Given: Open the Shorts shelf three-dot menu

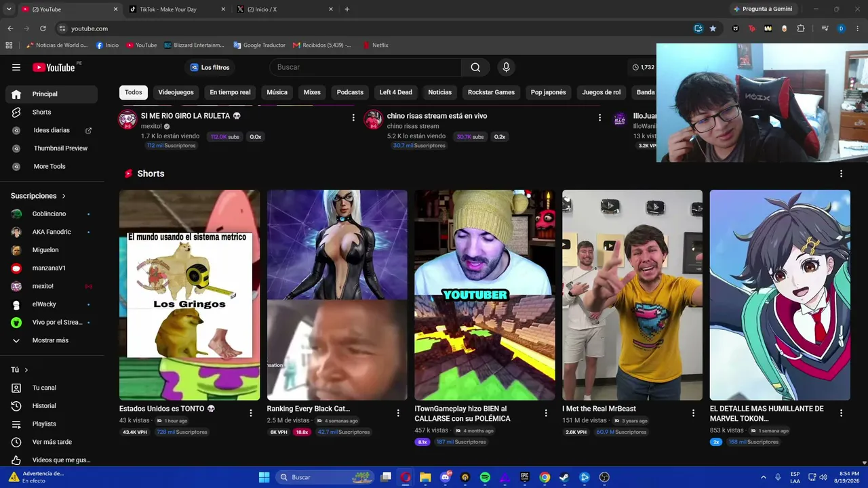Looking at the screenshot, I should (841, 174).
